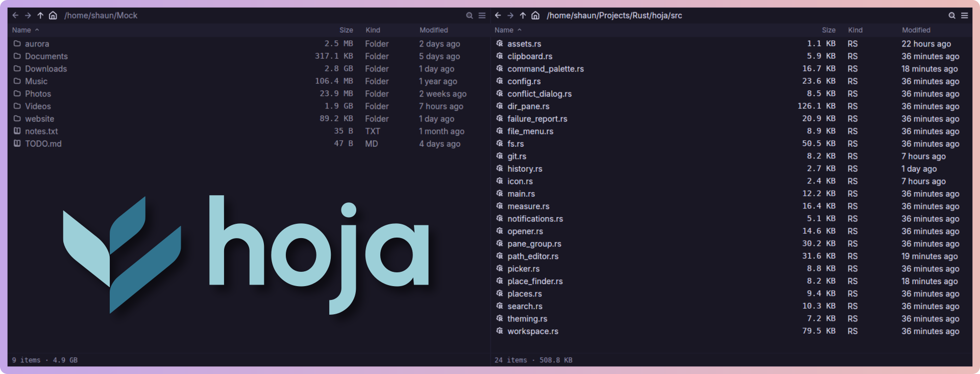Sort left pane by Size column
The height and width of the screenshot is (374, 980).
tap(346, 30)
